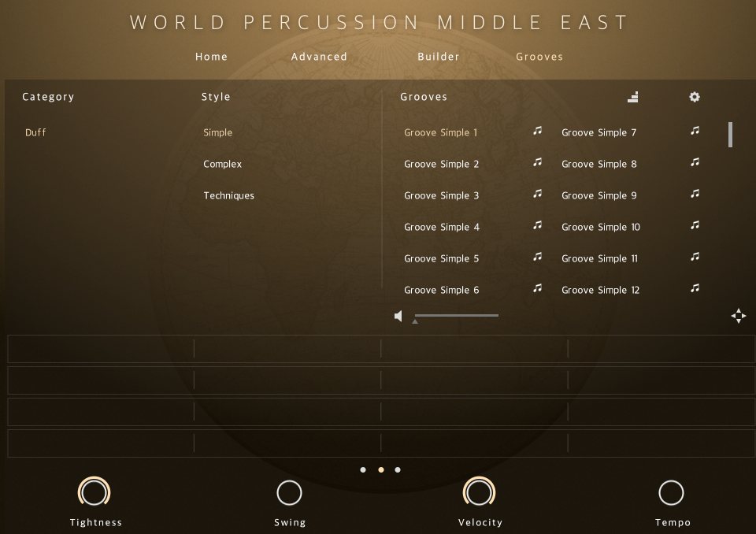
Task: Mute preview with the speaker icon
Action: coord(398,316)
